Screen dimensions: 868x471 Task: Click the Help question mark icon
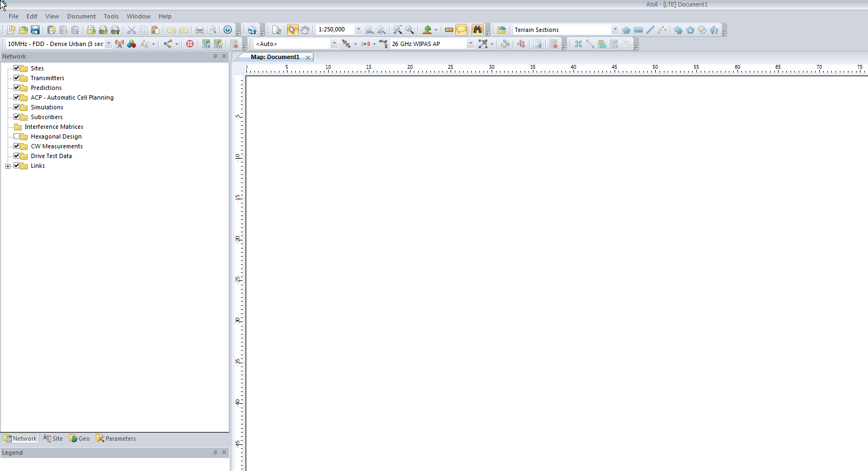(228, 30)
